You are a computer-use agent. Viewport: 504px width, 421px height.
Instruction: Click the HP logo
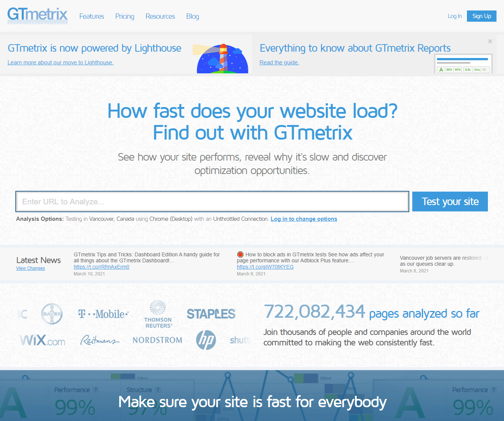[x=206, y=340]
